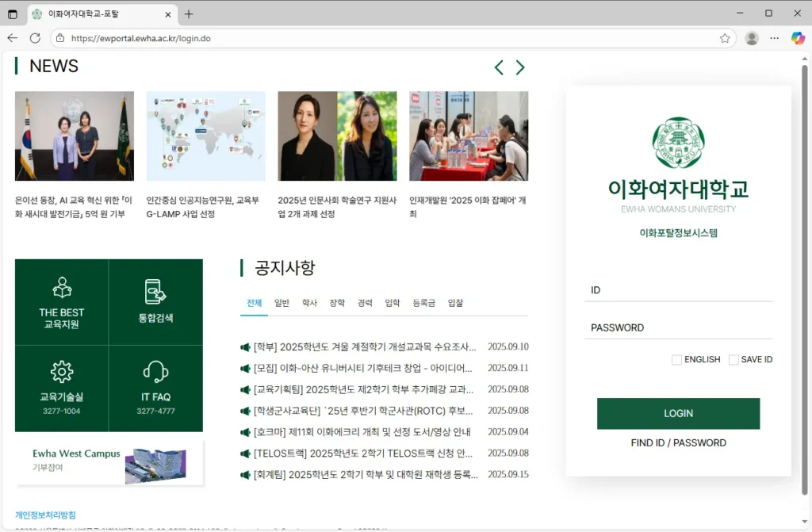
Task: Select the 전체 notice tab
Action: (254, 303)
